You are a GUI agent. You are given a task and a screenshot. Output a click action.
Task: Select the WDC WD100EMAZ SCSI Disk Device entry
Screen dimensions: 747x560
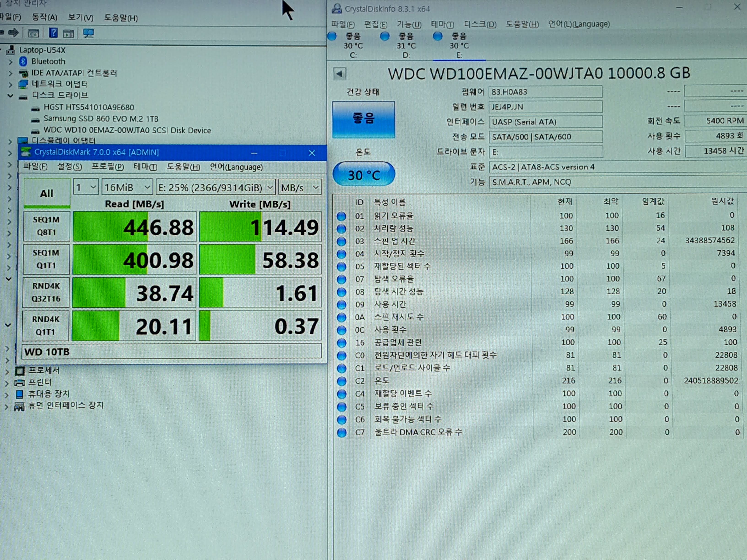127,131
